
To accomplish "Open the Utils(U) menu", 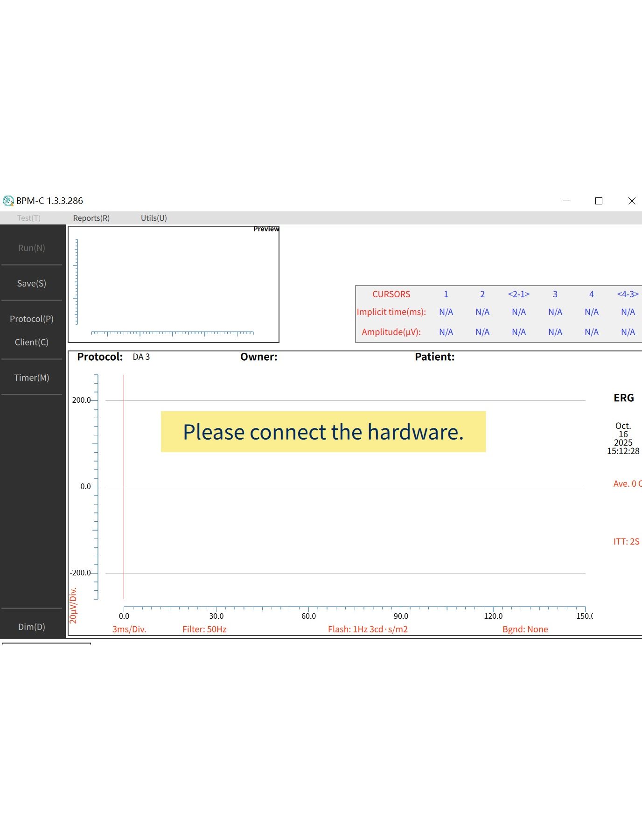I will pyautogui.click(x=154, y=218).
